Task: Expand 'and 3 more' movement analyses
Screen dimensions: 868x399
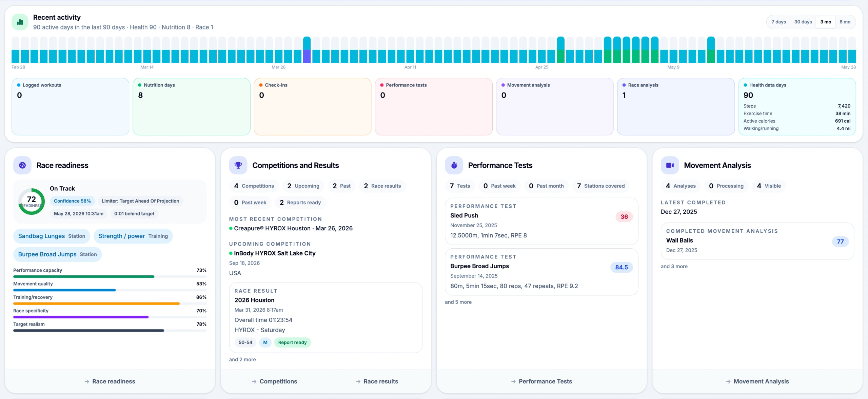Action: [674, 267]
